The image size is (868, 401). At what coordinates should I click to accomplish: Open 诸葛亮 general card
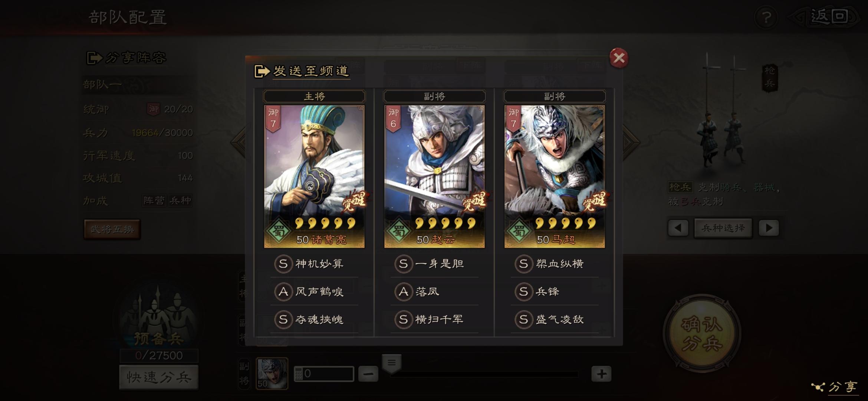click(314, 176)
